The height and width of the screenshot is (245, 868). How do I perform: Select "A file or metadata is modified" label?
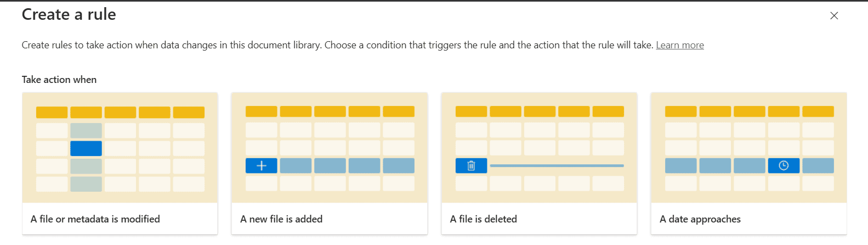(95, 219)
